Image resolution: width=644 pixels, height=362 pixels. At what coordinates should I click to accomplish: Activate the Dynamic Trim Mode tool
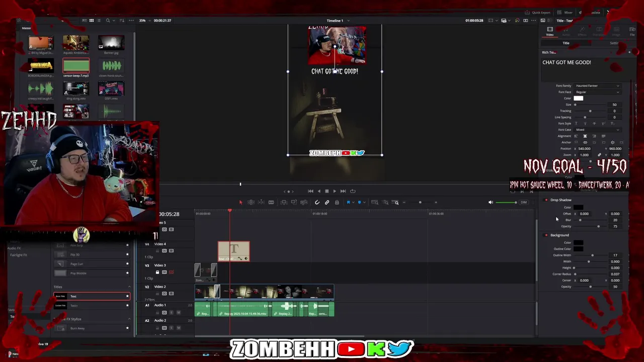pyautogui.click(x=261, y=202)
